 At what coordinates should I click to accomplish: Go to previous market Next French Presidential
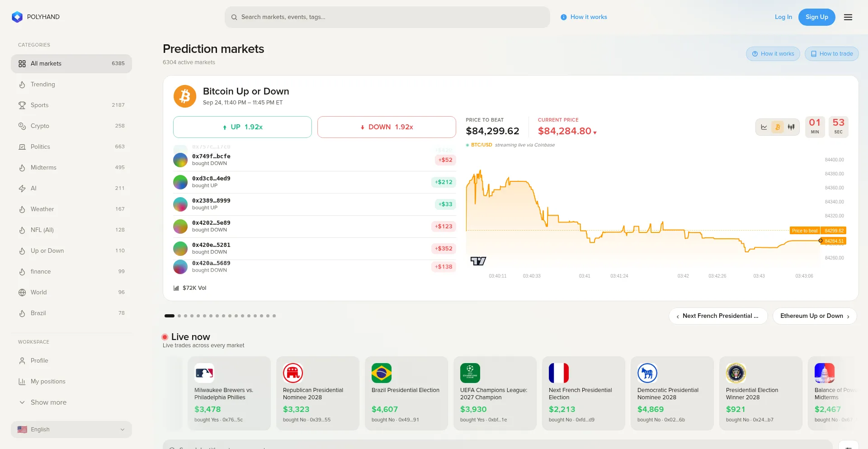(x=718, y=316)
